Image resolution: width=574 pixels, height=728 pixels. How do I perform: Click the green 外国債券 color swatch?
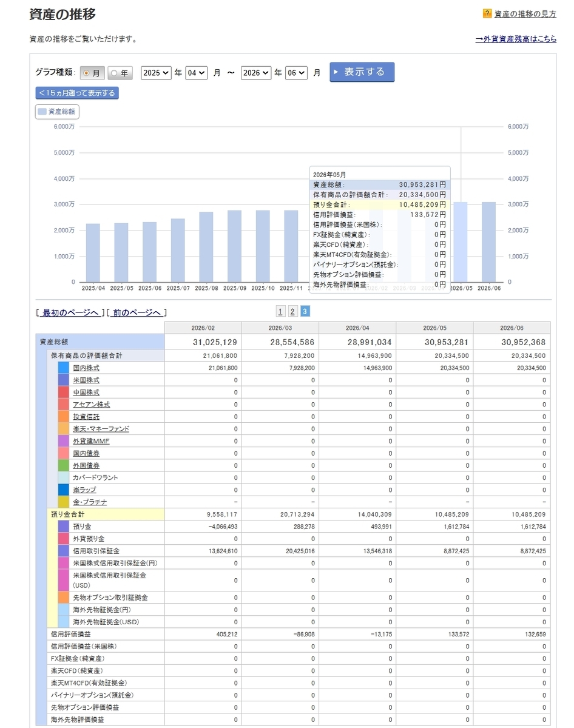pyautogui.click(x=64, y=465)
